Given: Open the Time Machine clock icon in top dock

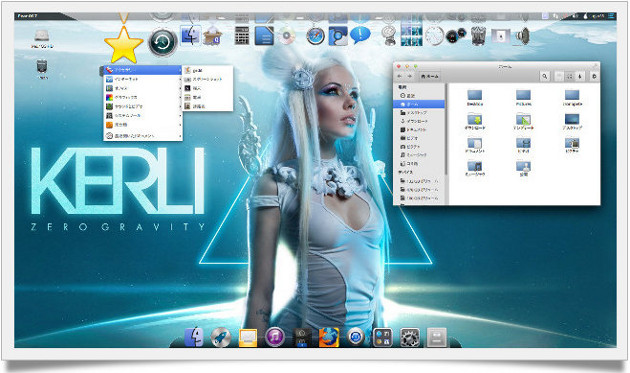Looking at the screenshot, I should [x=163, y=42].
